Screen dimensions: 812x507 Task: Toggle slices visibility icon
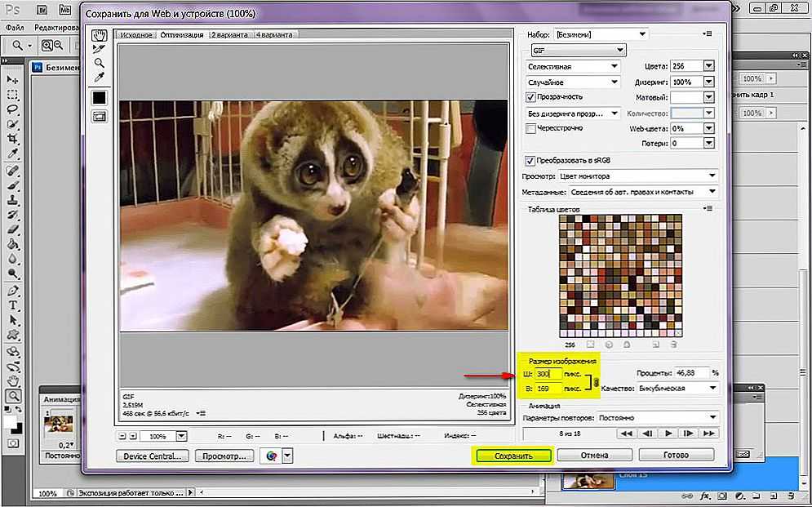point(99,117)
